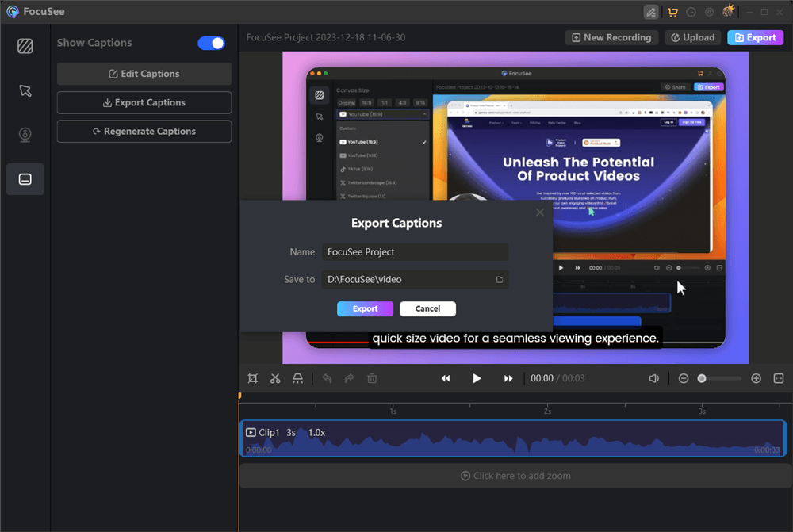Image resolution: width=793 pixels, height=532 pixels.
Task: Click the Clip1 video icon on the clip
Action: (251, 433)
